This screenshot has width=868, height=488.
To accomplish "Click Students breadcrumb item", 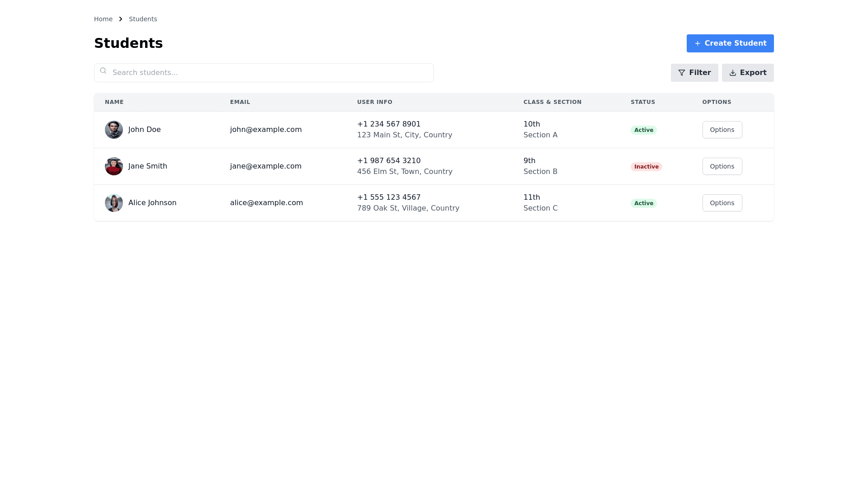I will [x=143, y=19].
